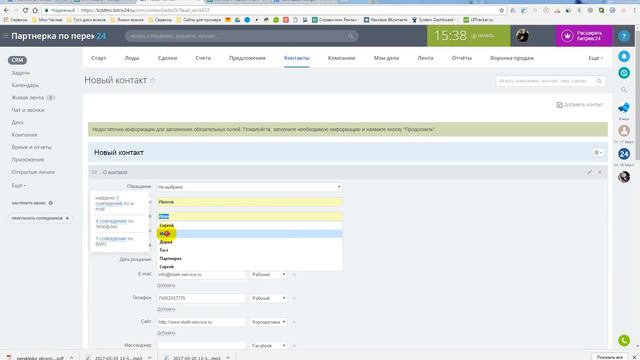Image resolution: width=640 pixels, height=360 pixels.
Task: Select Дарья from name suggestions
Action: [x=249, y=242]
